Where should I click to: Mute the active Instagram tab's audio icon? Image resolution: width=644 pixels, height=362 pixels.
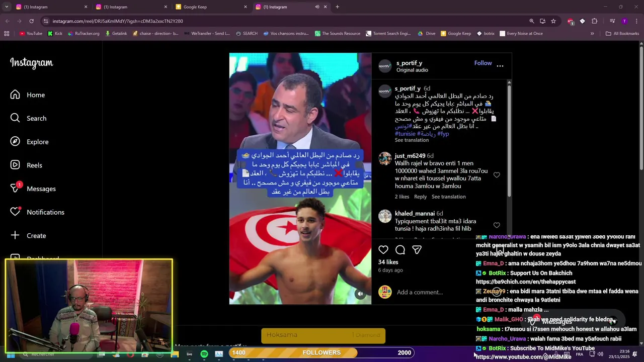(317, 7)
